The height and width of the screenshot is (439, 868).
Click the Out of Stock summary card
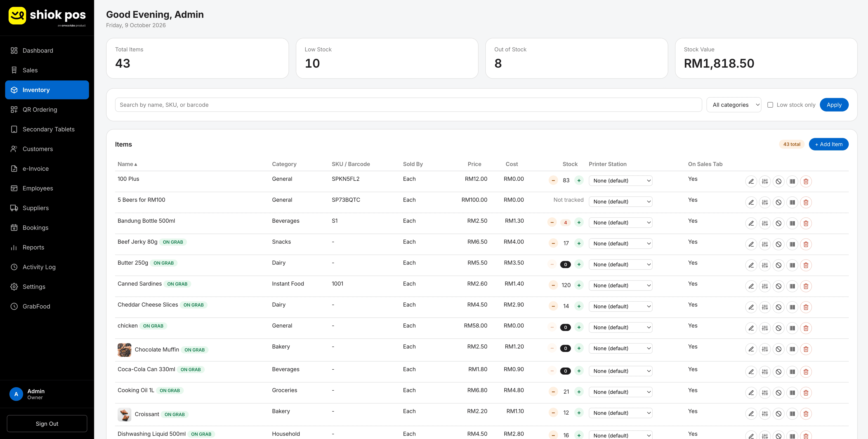click(x=576, y=58)
